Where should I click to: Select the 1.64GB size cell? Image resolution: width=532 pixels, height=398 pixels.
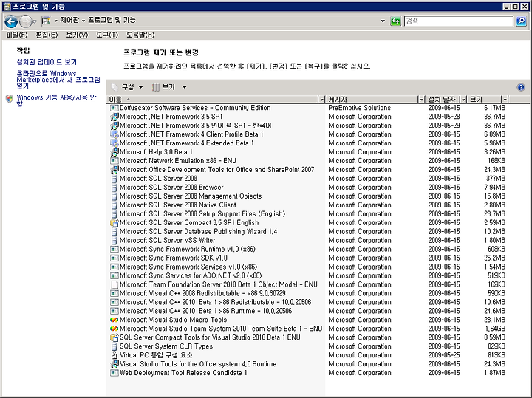tap(495, 329)
